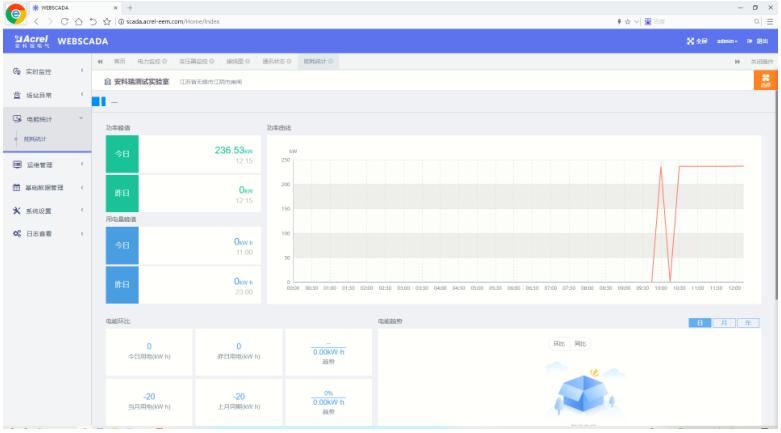Click the 退出 logout icon

[x=750, y=41]
